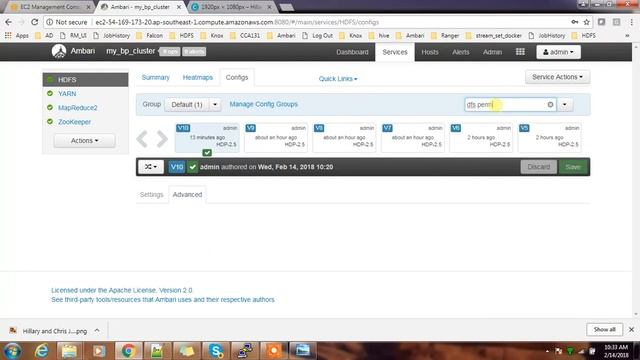Open Hosts in the top navigation
Screen dimensions: 640x360
(430, 52)
